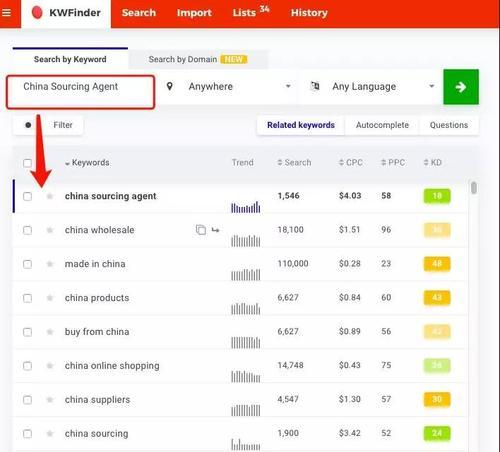Check the 'china products' row checkbox
This screenshot has width=500, height=452.
pyautogui.click(x=27, y=298)
